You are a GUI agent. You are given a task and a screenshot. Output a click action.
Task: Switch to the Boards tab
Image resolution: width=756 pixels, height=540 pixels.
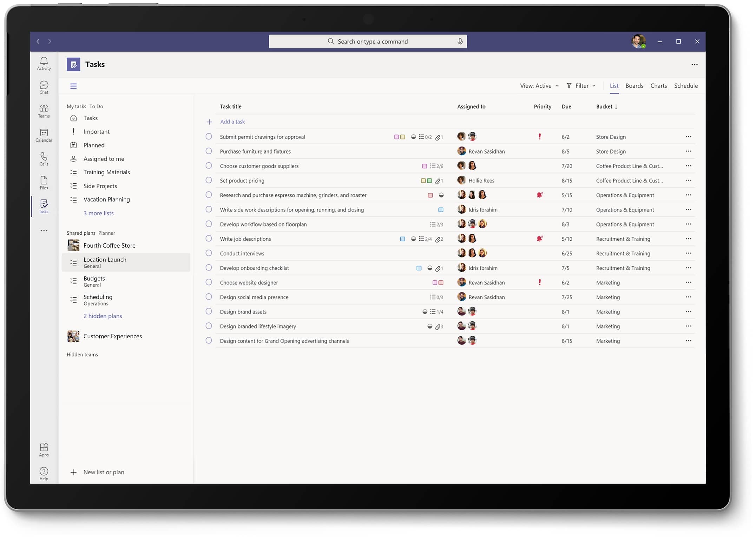tap(634, 86)
